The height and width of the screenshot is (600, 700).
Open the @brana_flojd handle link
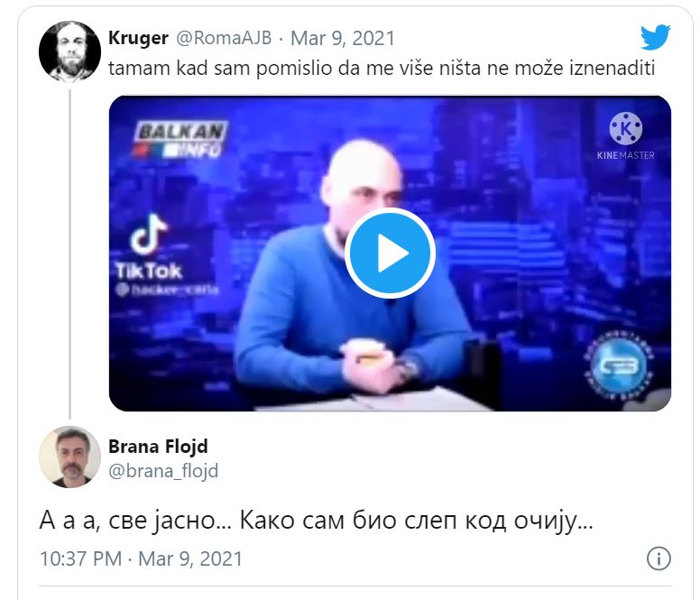pyautogui.click(x=163, y=471)
